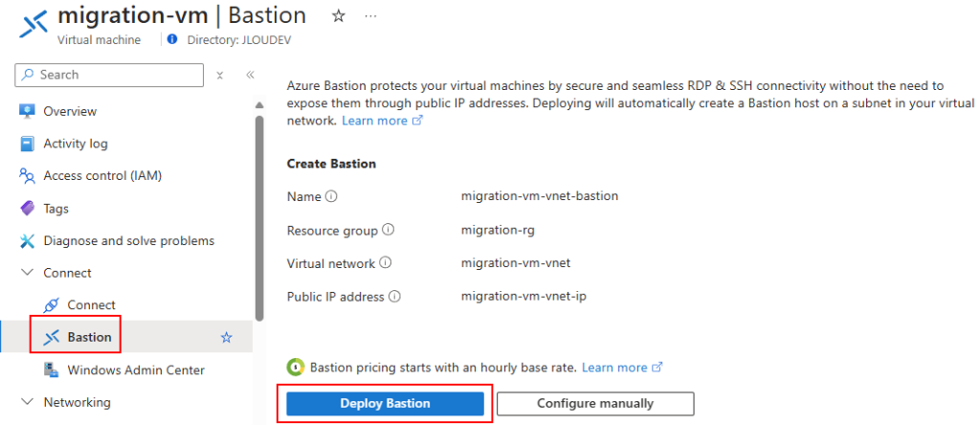Open the Bastion menu item
980x425 pixels.
(x=89, y=337)
